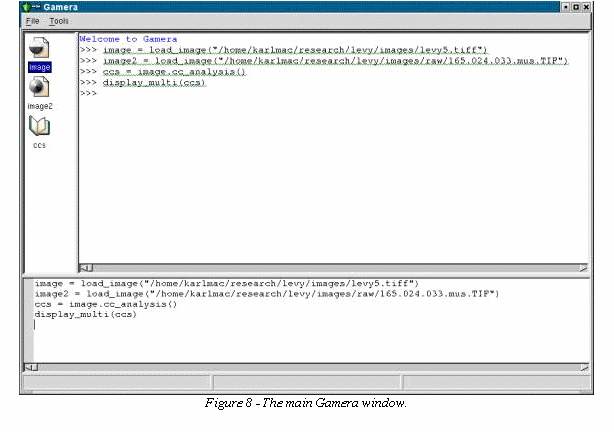614x433 pixels.
Task: Click the image2 load_image shell command
Action: coord(335,61)
